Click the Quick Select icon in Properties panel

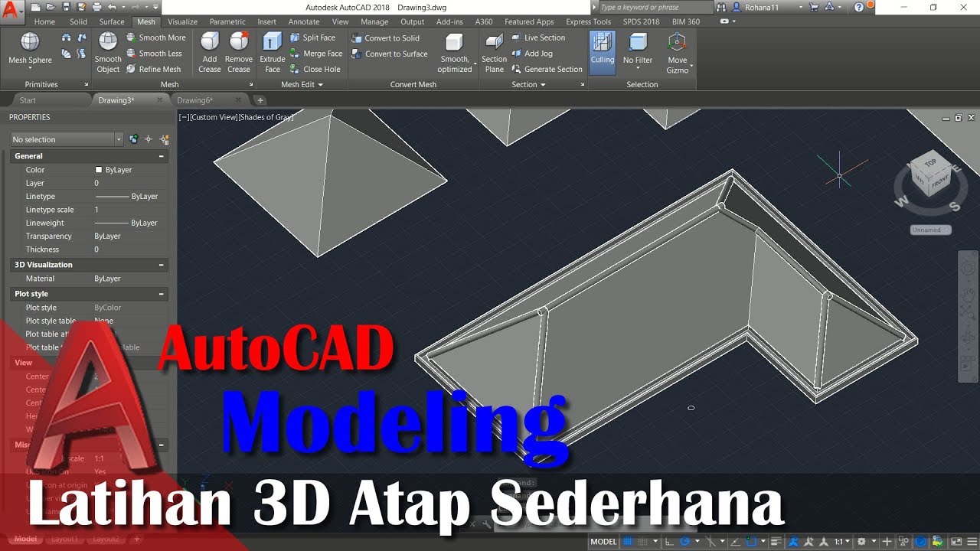163,139
